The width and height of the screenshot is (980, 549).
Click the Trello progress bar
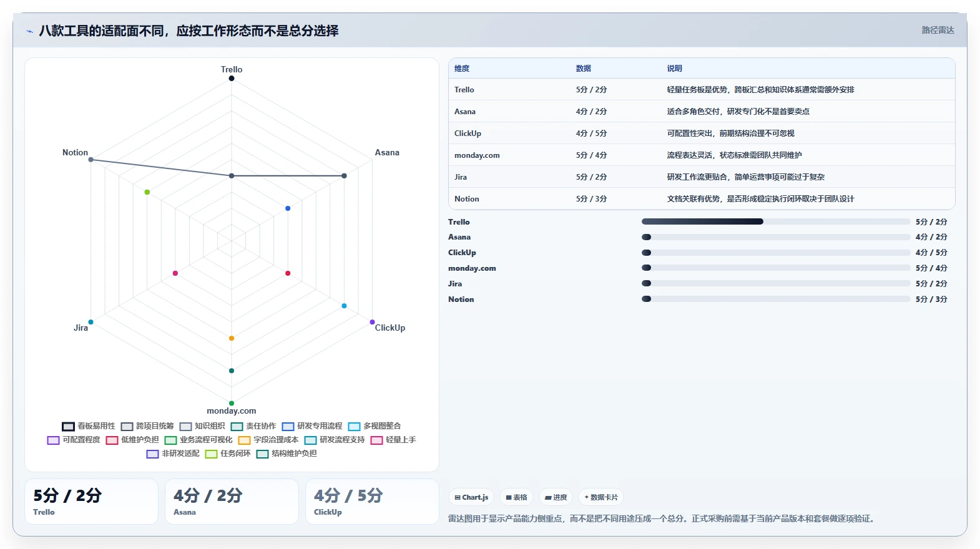[x=776, y=221]
